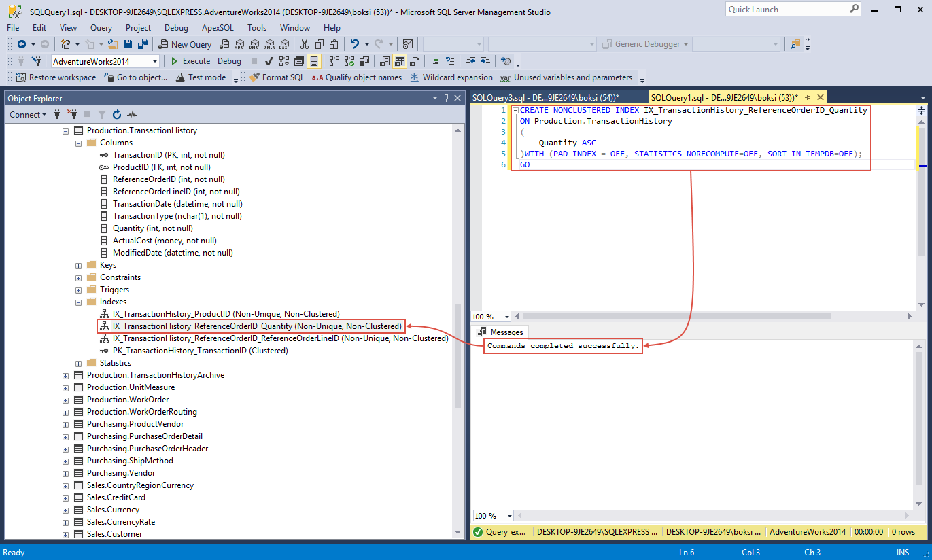
Task: Toggle Results to Text mode
Action: [x=384, y=61]
